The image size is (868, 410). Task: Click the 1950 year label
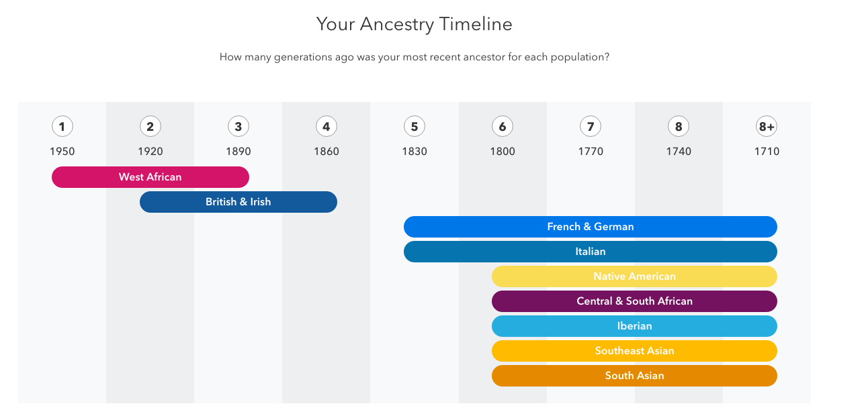pyautogui.click(x=62, y=152)
